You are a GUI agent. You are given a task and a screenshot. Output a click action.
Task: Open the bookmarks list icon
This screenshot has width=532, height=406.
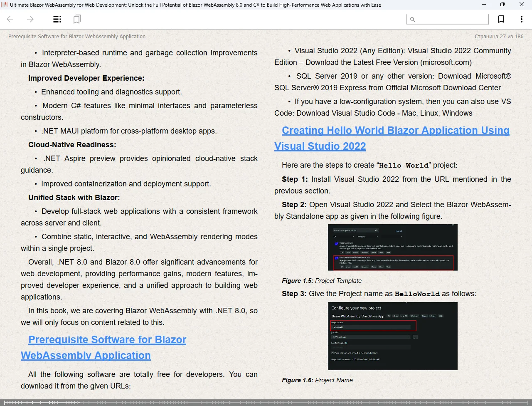click(77, 19)
